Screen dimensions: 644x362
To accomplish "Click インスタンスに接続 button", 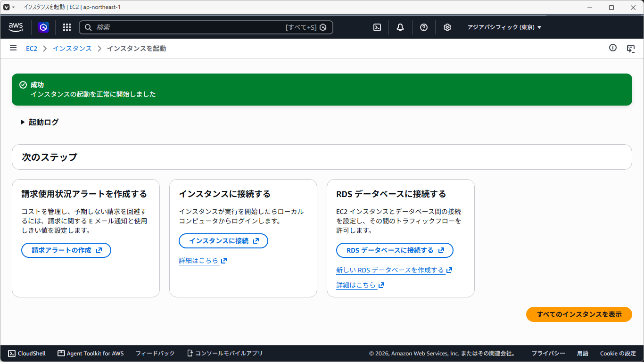I will 223,241.
